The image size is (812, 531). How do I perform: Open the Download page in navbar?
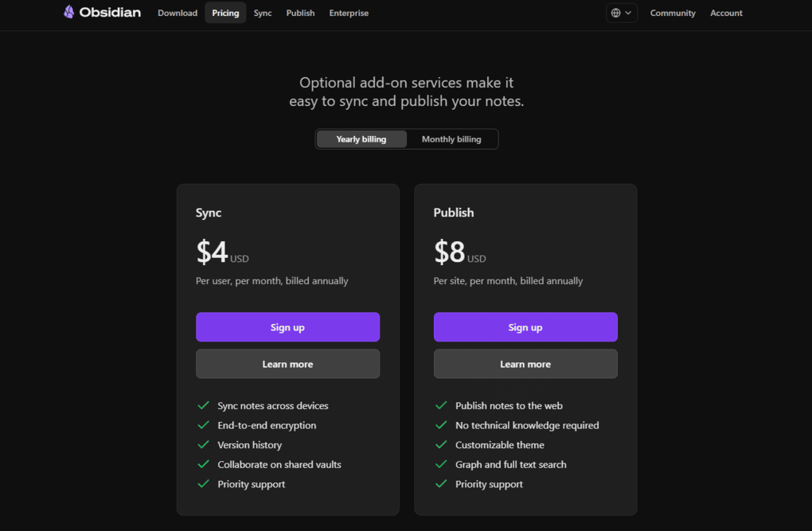click(178, 13)
